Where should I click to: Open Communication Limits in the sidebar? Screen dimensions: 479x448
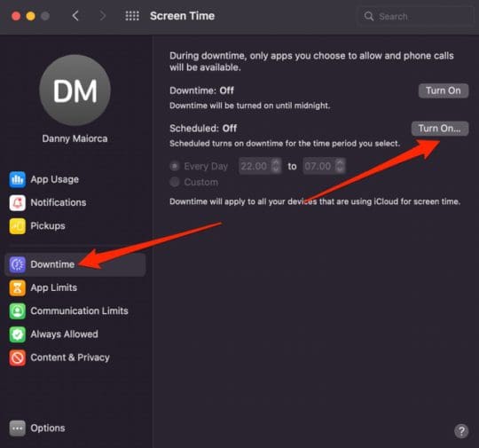pyautogui.click(x=75, y=311)
